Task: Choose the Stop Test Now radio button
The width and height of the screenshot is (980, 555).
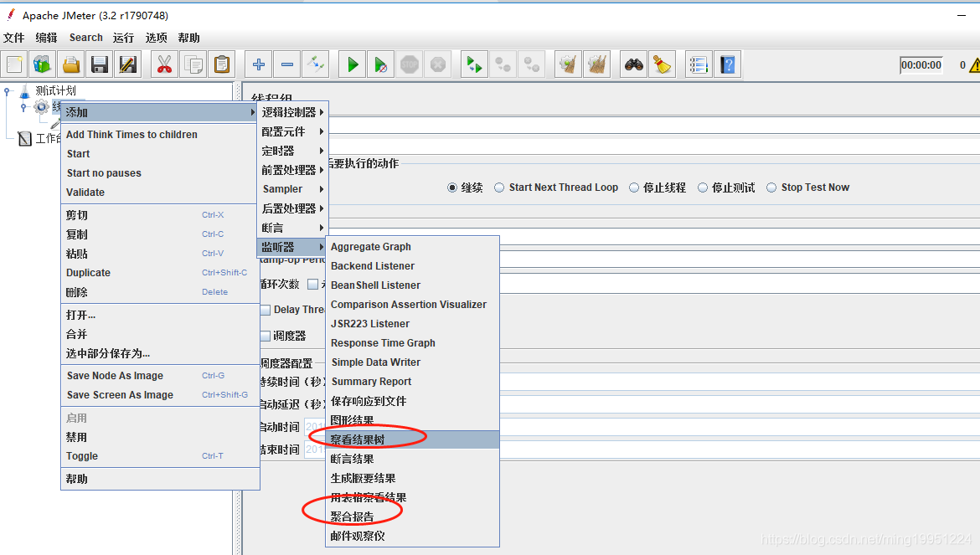Action: point(771,188)
